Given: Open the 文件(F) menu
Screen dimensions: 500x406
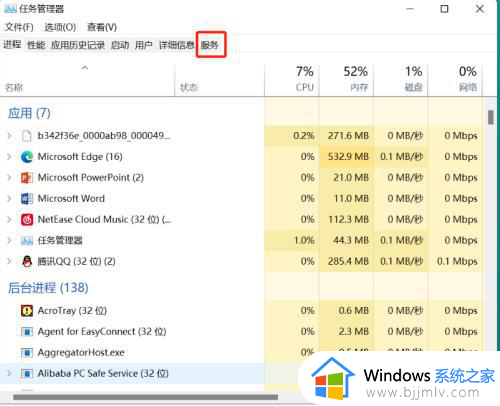Looking at the screenshot, I should click(19, 27).
